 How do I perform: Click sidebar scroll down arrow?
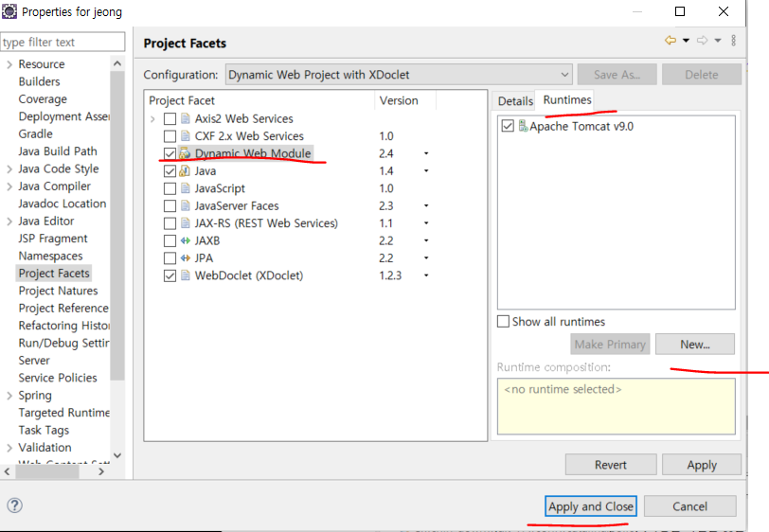click(x=117, y=455)
